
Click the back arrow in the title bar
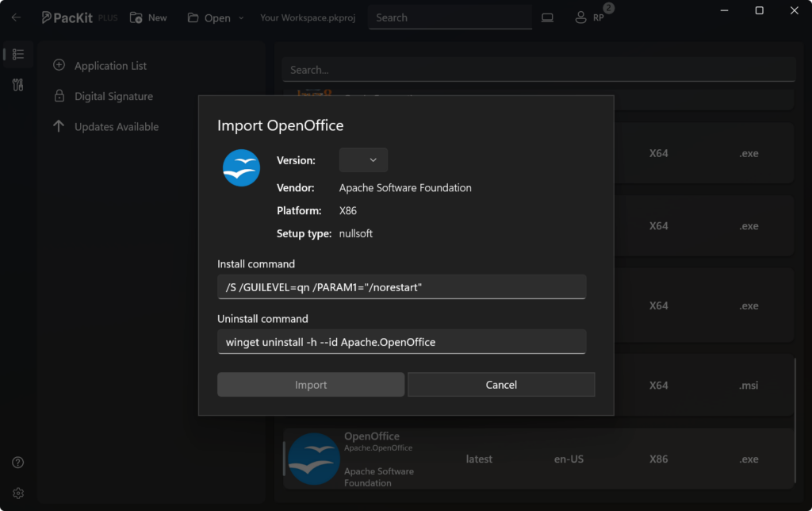16,17
